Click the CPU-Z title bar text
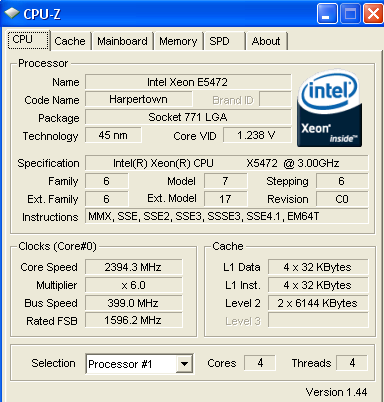384x402 pixels. pyautogui.click(x=42, y=14)
